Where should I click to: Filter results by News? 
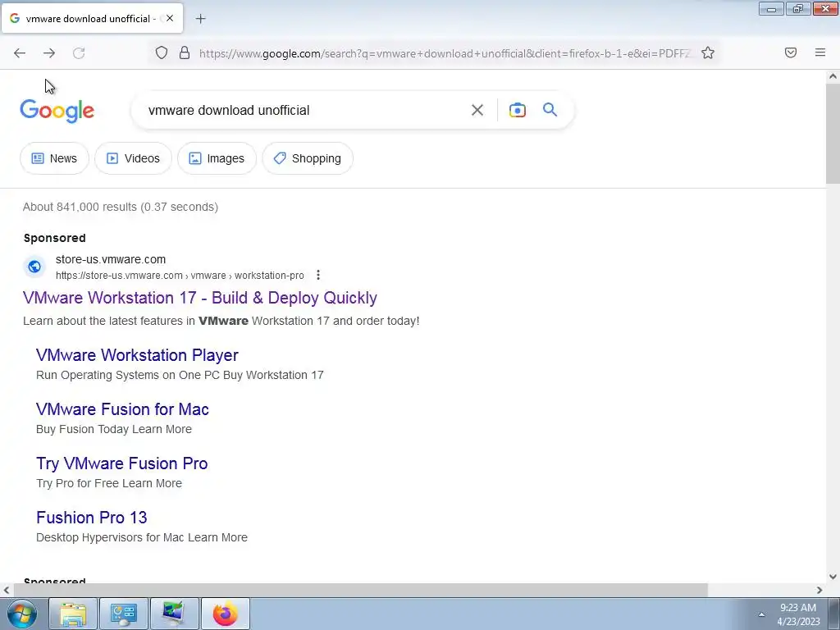pos(54,158)
